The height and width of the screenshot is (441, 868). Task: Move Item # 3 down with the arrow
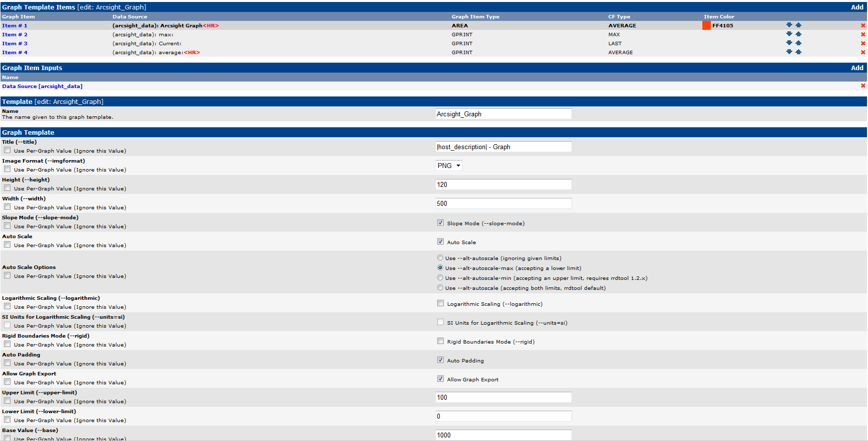(789, 43)
